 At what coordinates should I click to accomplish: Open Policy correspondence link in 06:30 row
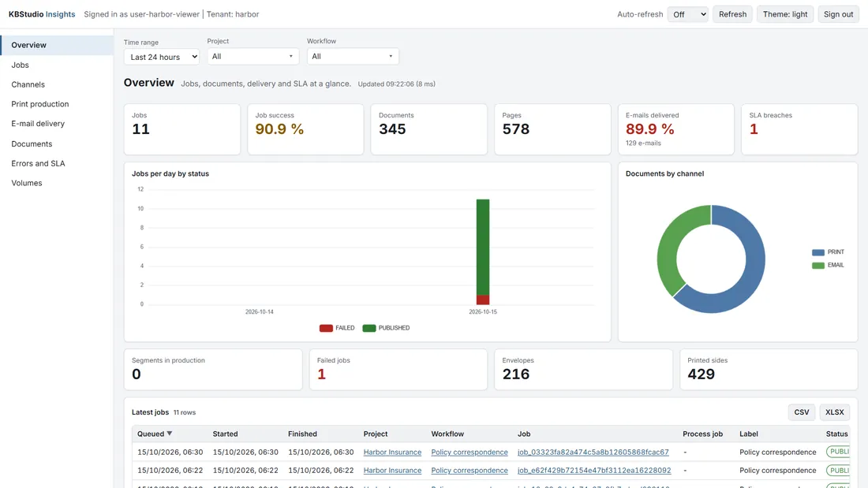coord(470,452)
